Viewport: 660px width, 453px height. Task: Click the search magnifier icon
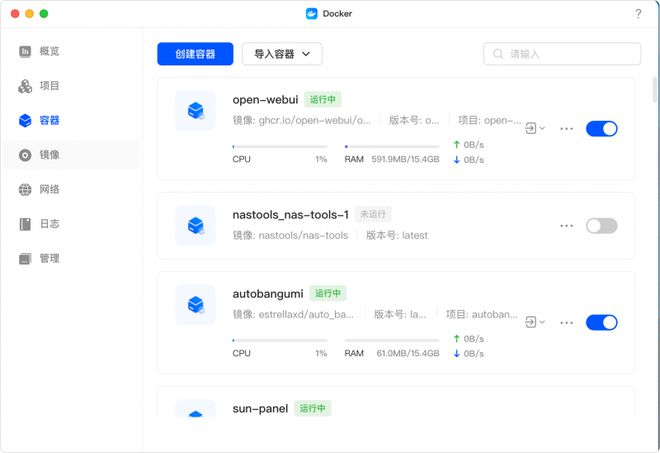tap(498, 54)
